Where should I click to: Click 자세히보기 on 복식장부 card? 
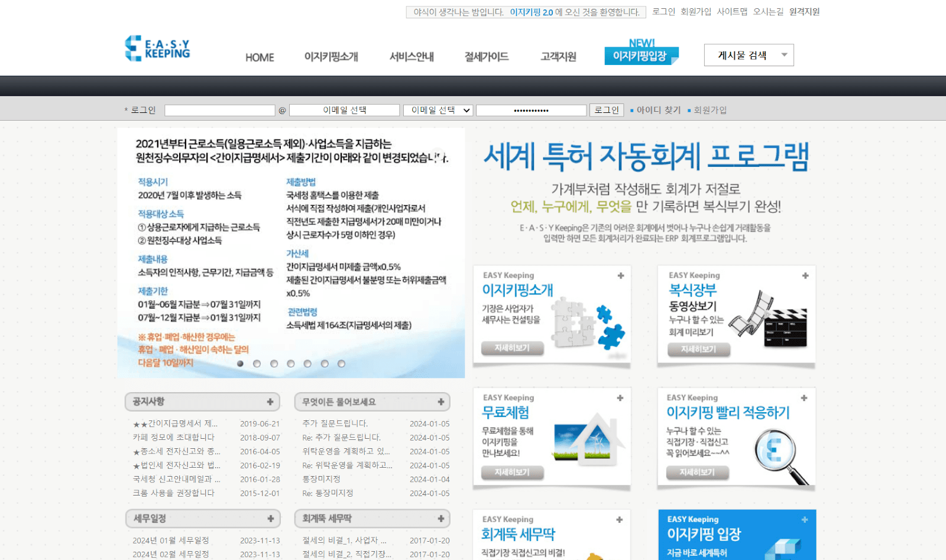pos(698,349)
